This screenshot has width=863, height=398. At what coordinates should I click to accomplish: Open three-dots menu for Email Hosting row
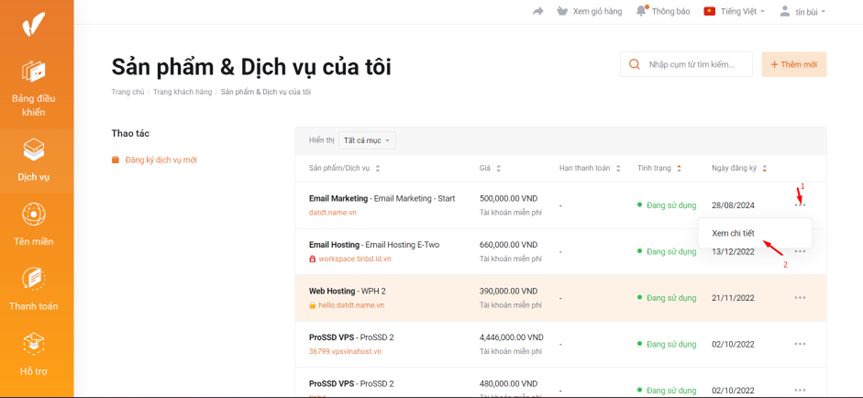(x=800, y=251)
